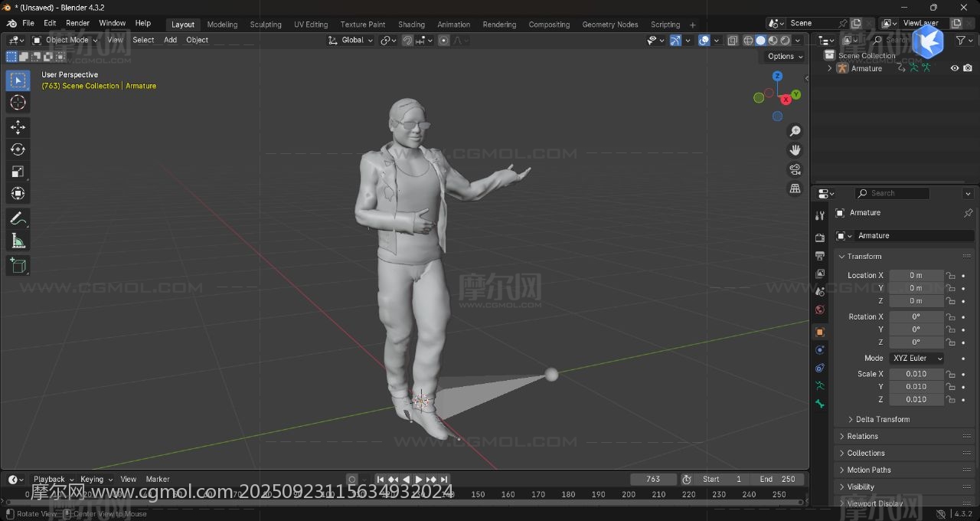Click the Scale X value field
Viewport: 980px width, 521px height.
click(916, 374)
